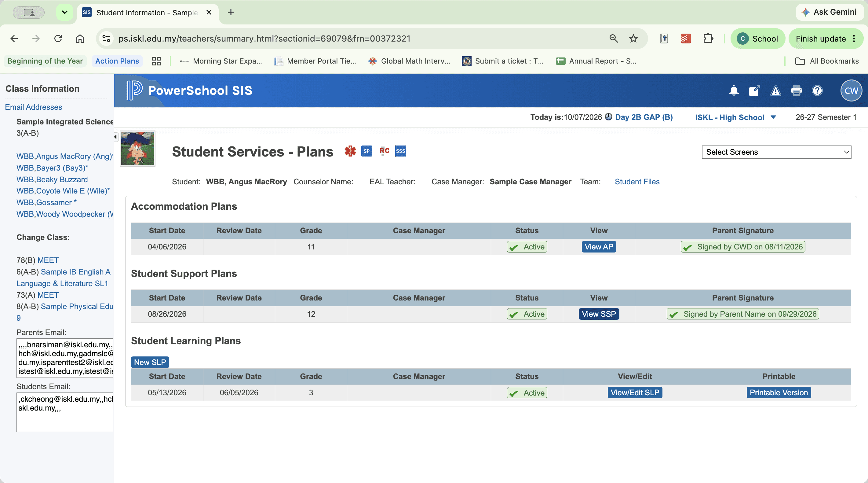Click the clock icon beside today's date
The height and width of the screenshot is (483, 868).
click(x=608, y=117)
